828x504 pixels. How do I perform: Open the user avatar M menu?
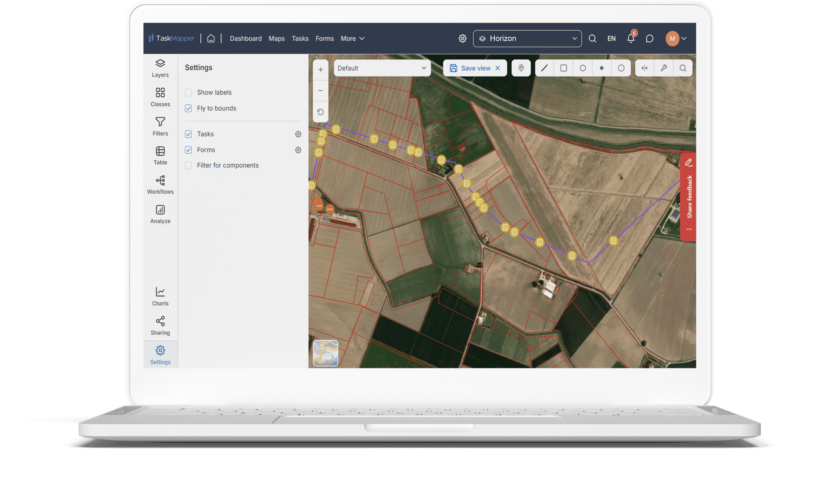pos(676,38)
